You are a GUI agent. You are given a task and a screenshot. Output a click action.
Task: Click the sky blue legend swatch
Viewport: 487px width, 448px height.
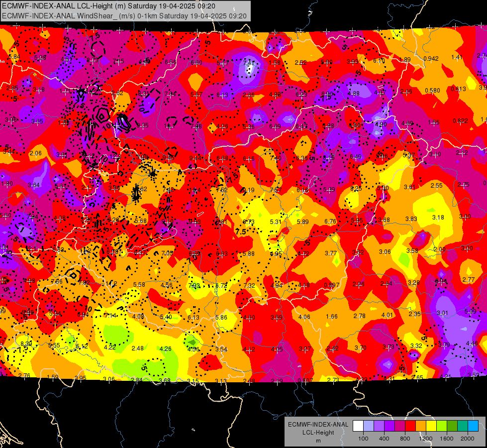pyautogui.click(x=473, y=426)
